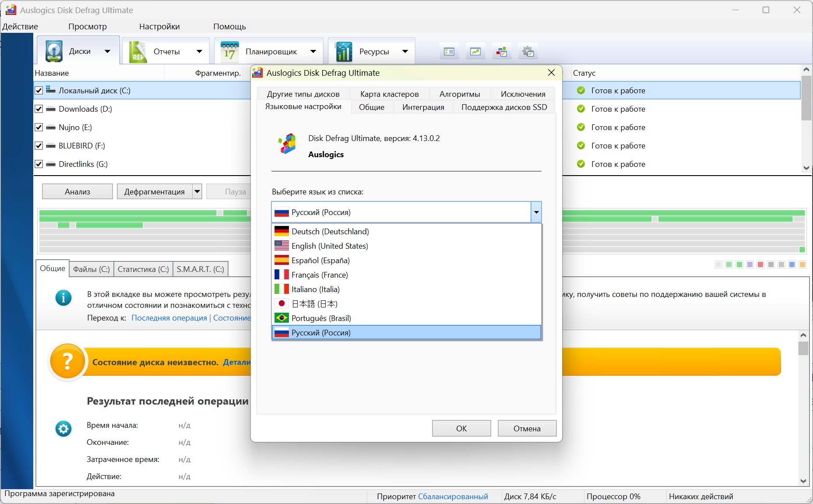The height and width of the screenshot is (504, 813).
Task: Switch to the Алгоритмы tab
Action: click(460, 94)
